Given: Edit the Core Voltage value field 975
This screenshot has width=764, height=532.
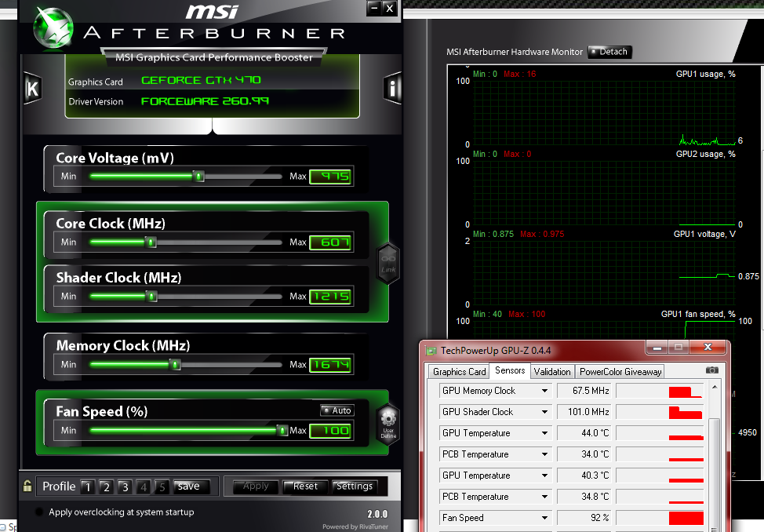Looking at the screenshot, I should pos(331,176).
